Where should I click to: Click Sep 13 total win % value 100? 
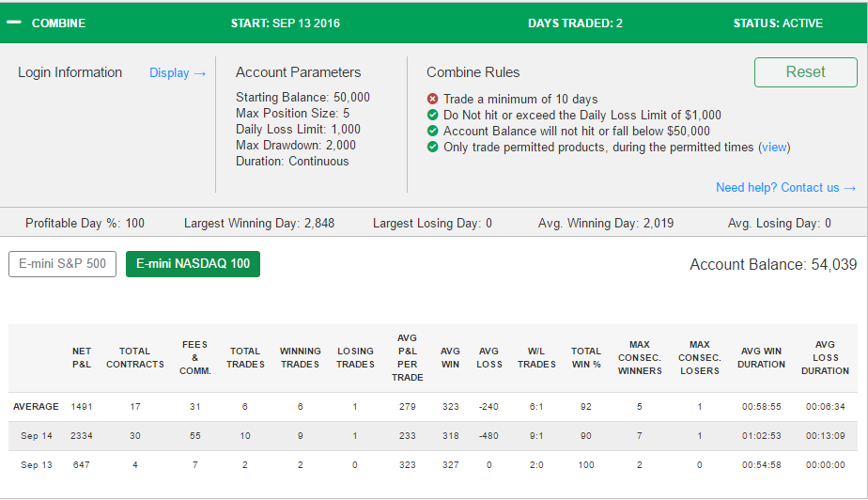(585, 465)
